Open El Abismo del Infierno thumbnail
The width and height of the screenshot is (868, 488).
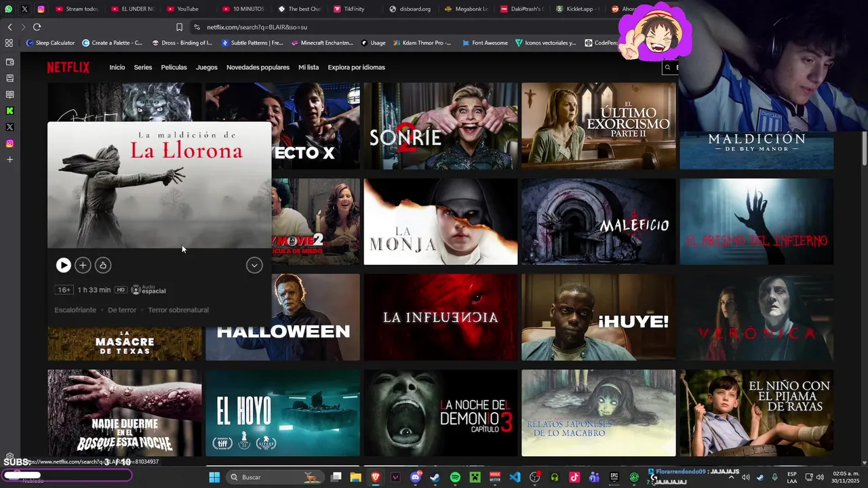click(757, 222)
